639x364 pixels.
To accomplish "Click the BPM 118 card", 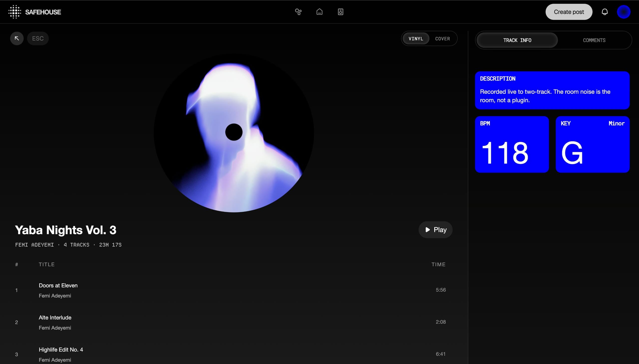I will click(x=512, y=144).
